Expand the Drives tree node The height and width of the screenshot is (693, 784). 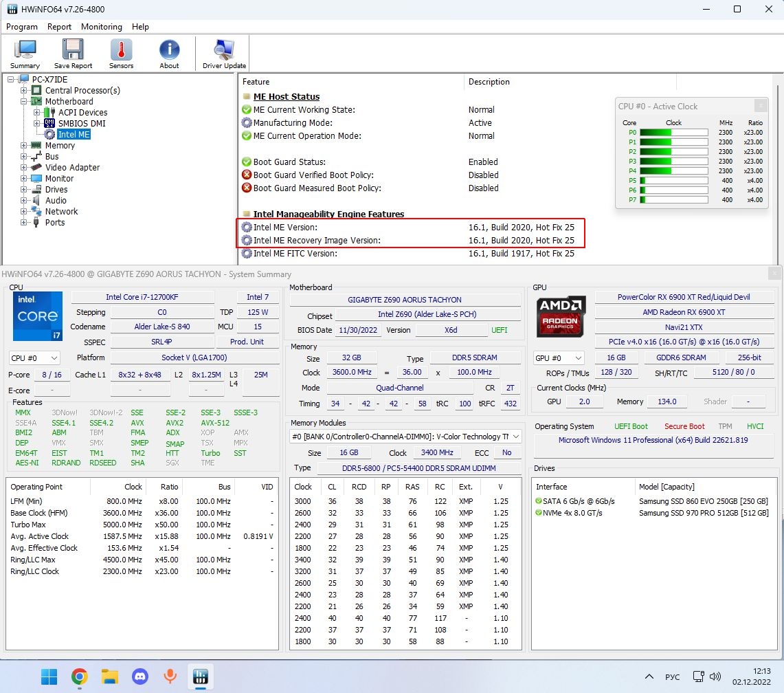point(23,190)
